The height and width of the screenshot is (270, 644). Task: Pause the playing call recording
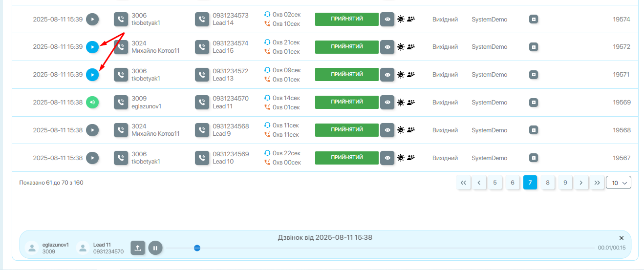[x=155, y=248]
